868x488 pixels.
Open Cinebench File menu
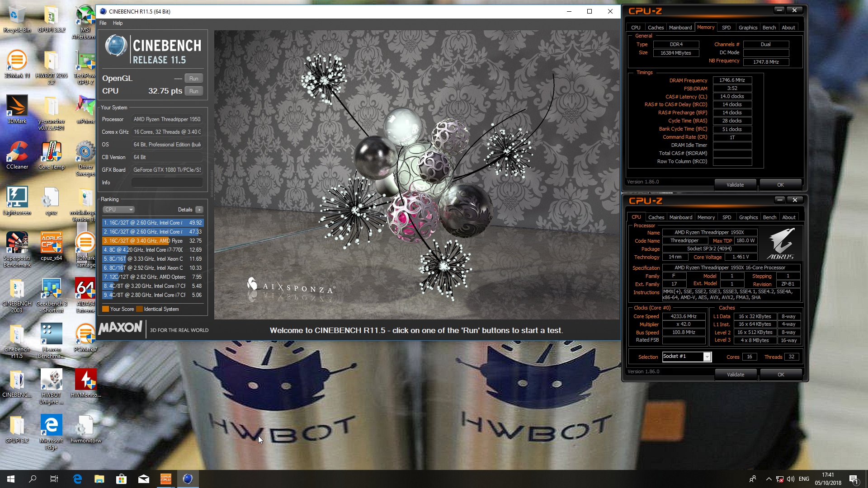(103, 23)
